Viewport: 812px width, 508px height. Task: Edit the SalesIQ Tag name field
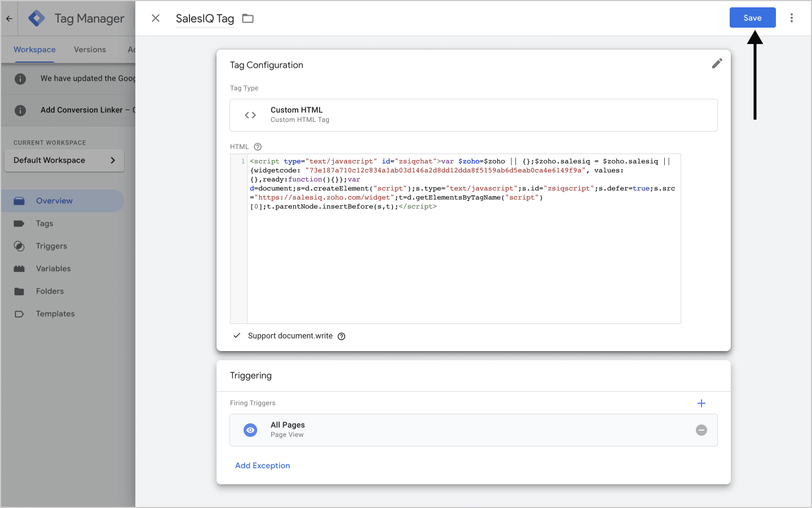point(205,19)
